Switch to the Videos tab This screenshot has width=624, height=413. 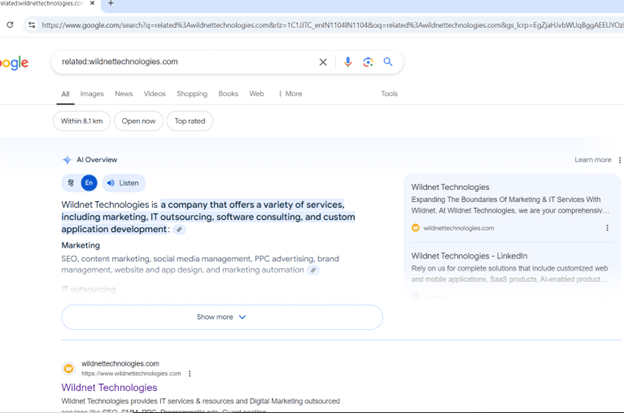coord(154,94)
